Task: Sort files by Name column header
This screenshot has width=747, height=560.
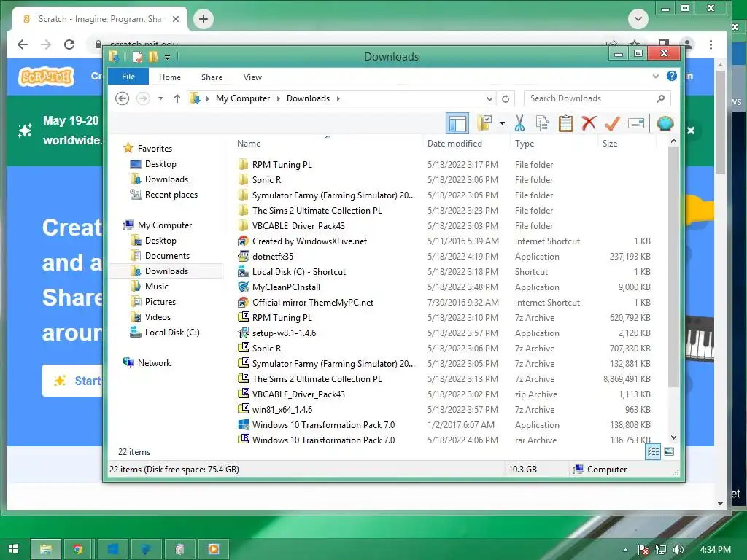Action: click(249, 144)
